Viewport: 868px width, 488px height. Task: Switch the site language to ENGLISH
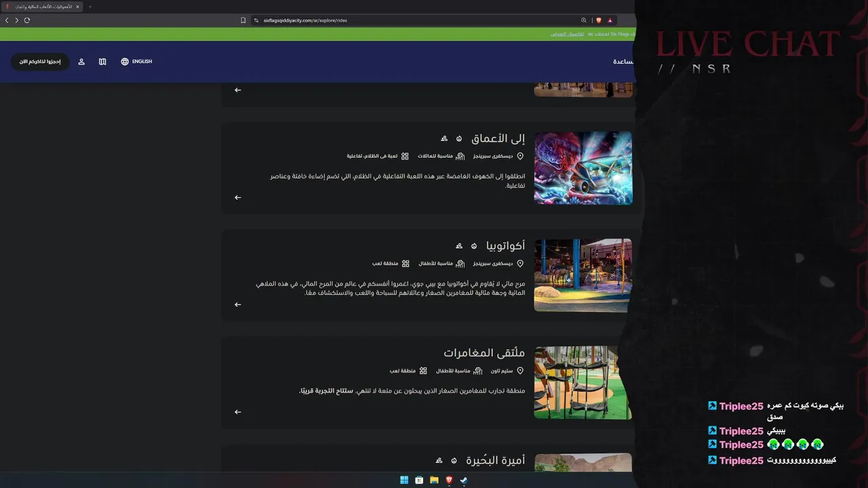tap(142, 62)
